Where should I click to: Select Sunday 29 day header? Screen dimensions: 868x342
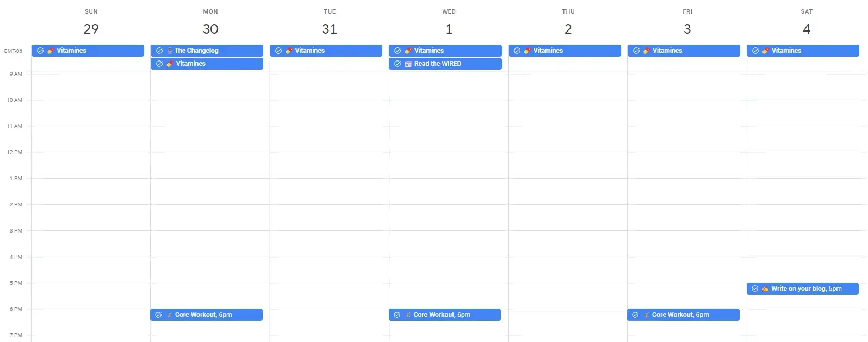tap(91, 29)
